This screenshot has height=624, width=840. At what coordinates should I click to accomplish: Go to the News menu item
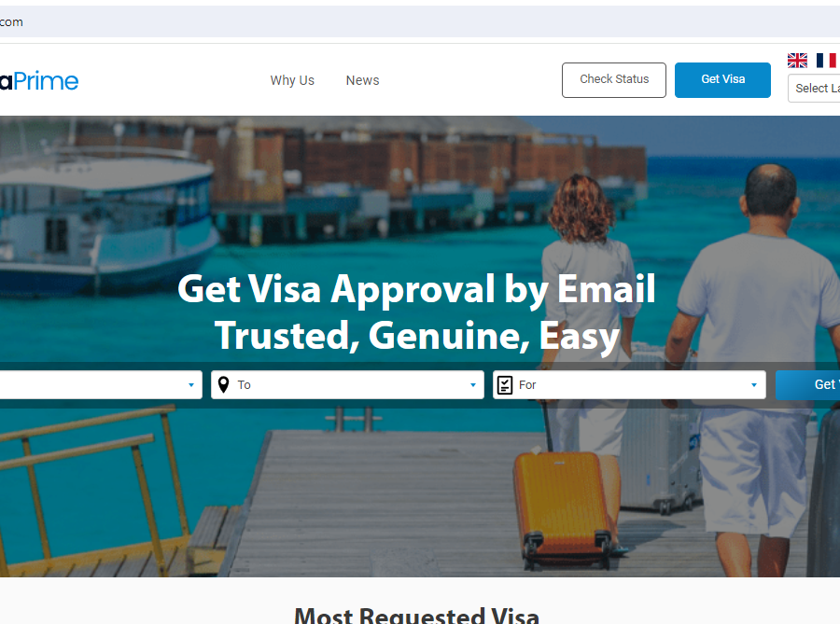coord(363,80)
